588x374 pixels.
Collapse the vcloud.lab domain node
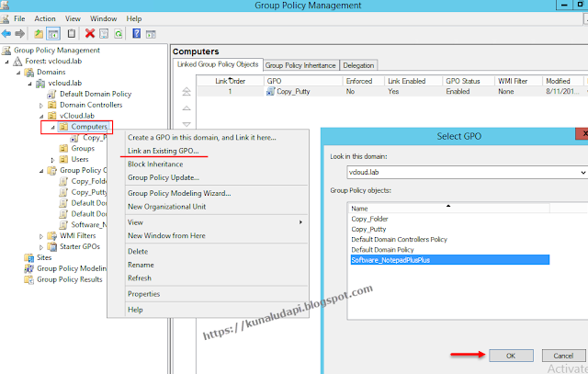pos(30,84)
